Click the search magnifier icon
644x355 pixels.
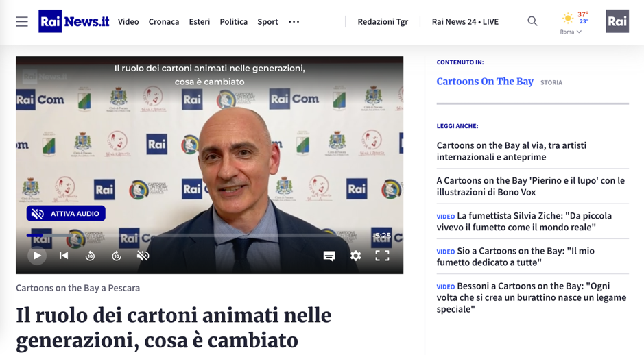click(x=532, y=21)
